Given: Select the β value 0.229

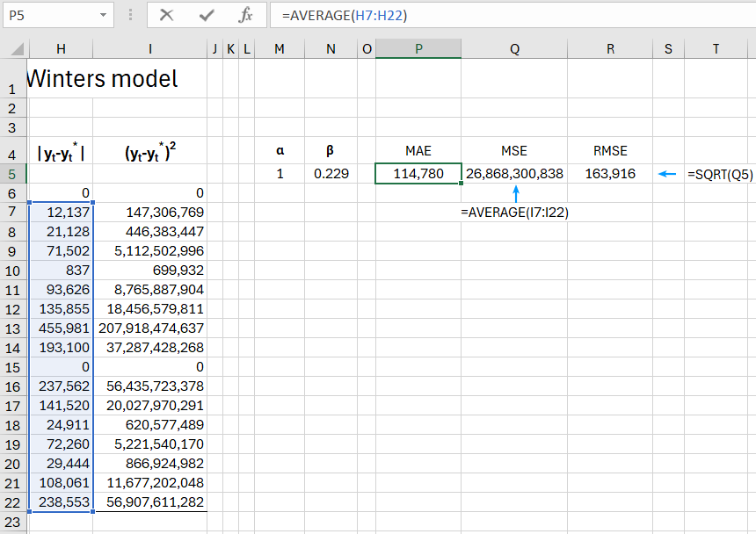Looking at the screenshot, I should tap(331, 173).
